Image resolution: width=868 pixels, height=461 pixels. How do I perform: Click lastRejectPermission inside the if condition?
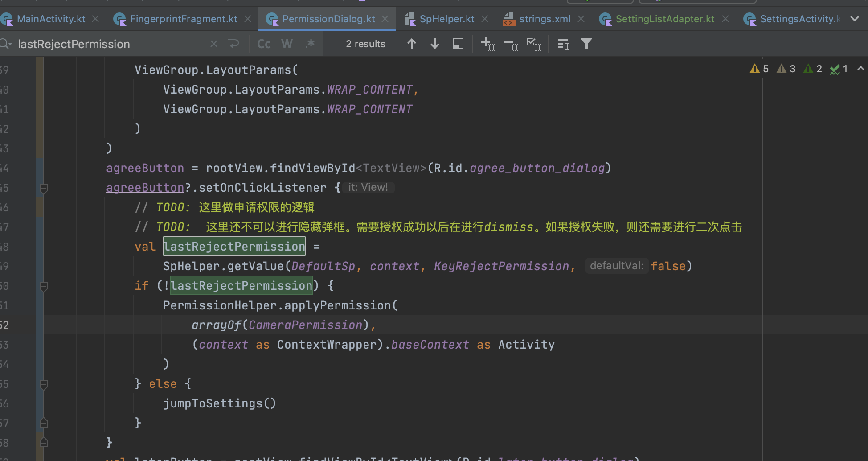(242, 286)
